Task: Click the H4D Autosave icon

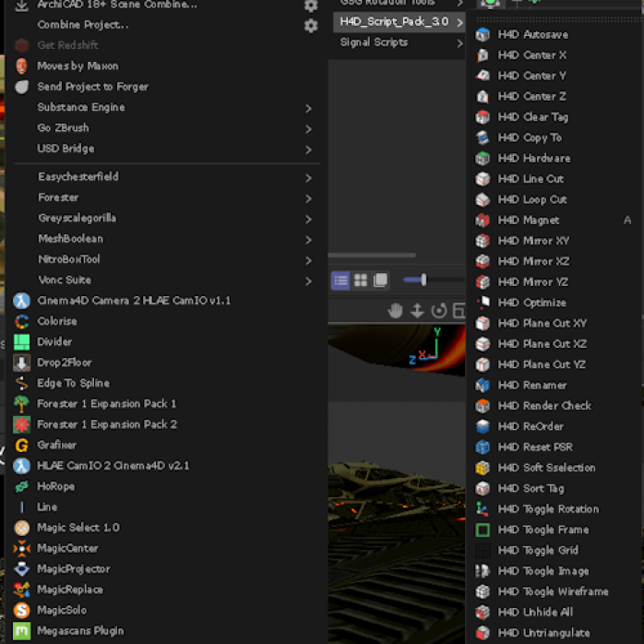Action: point(483,34)
